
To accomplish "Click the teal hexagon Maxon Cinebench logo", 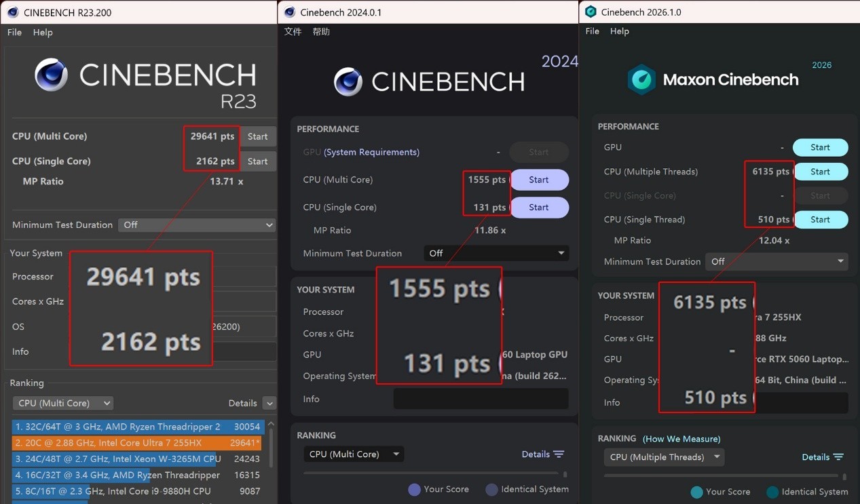I will pyautogui.click(x=641, y=80).
